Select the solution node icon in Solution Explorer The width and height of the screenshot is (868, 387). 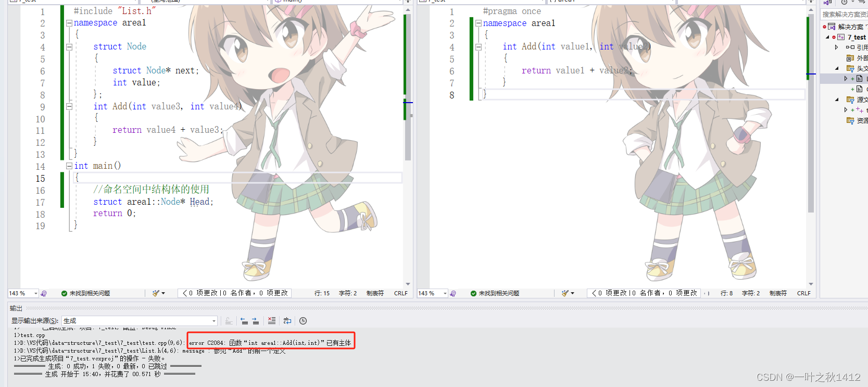832,27
